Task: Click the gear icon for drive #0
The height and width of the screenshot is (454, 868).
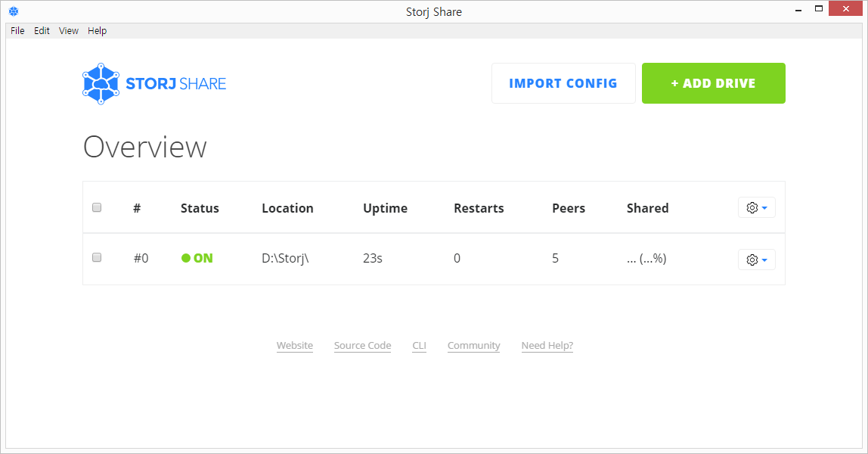Action: coord(752,260)
